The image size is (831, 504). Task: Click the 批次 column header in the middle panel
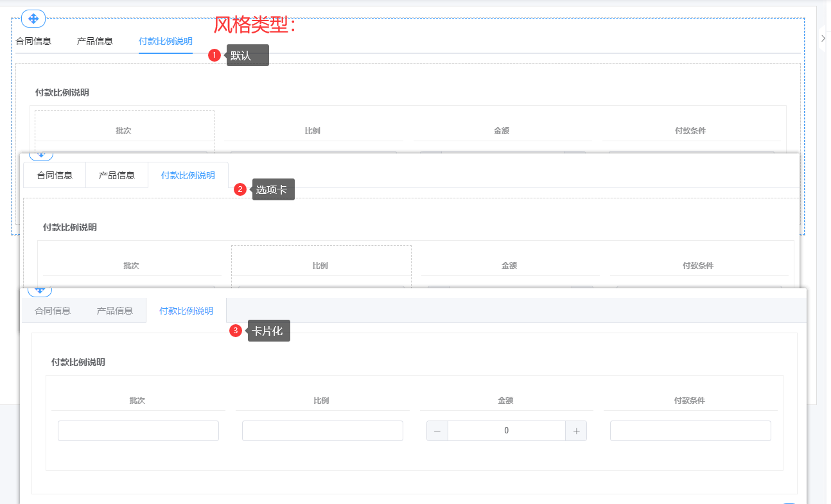coord(132,266)
